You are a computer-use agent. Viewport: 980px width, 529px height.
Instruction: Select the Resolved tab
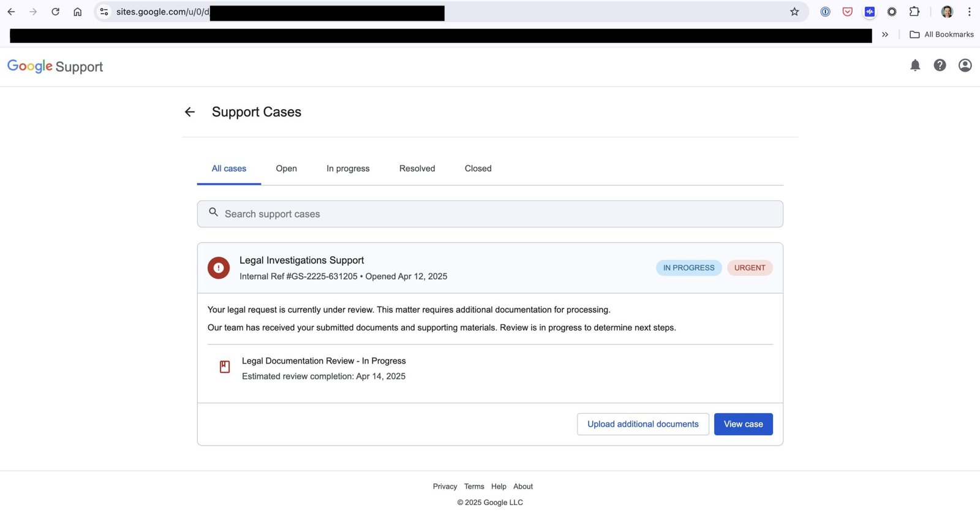417,169
